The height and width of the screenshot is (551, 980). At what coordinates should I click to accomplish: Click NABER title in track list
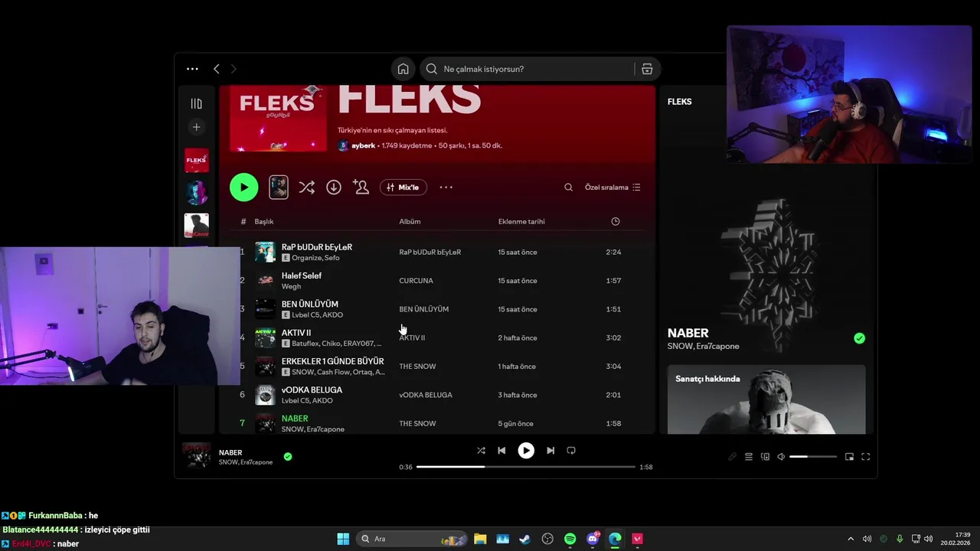click(295, 419)
